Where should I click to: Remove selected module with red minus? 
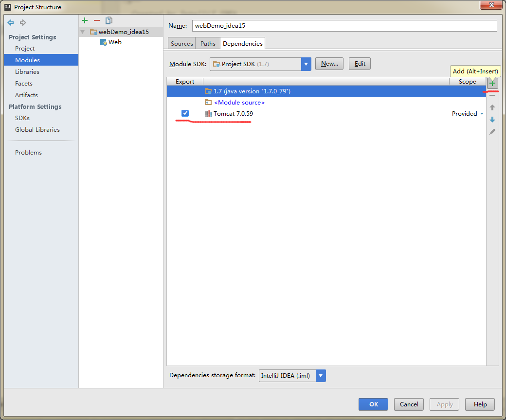97,20
